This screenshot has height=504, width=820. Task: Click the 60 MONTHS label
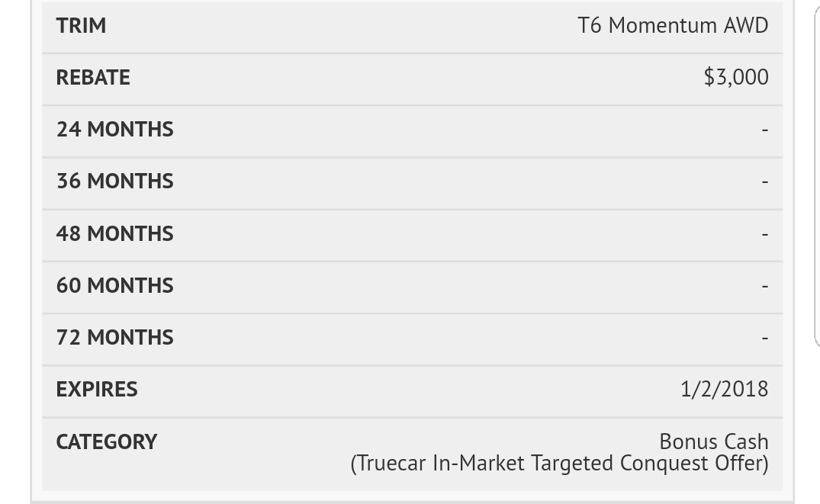[114, 285]
